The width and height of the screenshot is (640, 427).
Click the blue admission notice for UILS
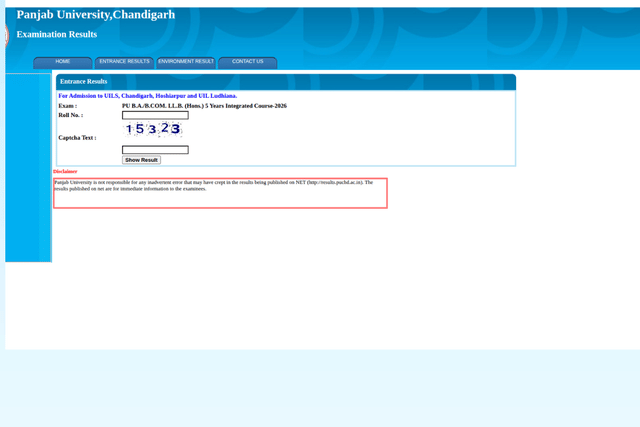(x=148, y=96)
